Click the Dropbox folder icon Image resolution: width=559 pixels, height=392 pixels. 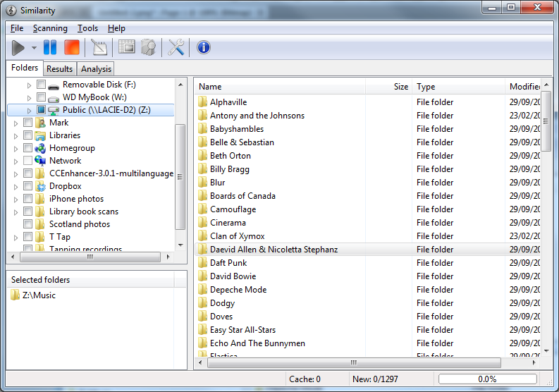coord(40,186)
